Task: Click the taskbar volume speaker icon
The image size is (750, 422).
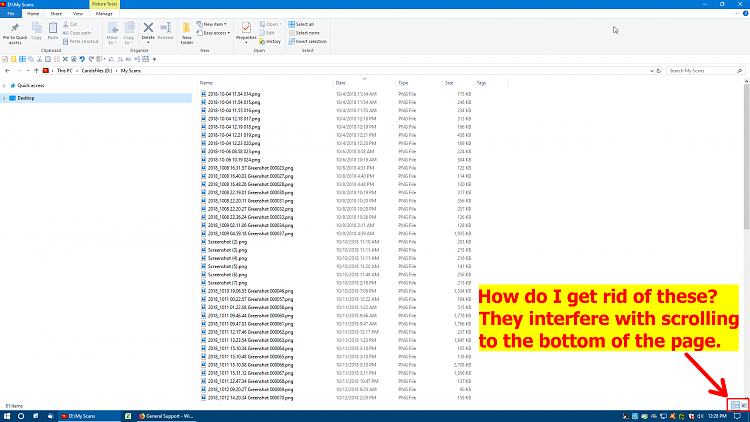Action: (x=700, y=416)
